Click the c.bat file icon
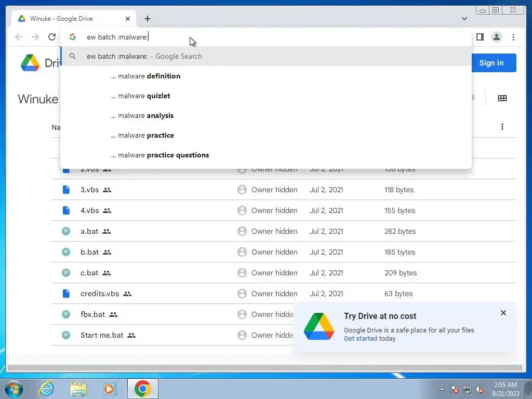This screenshot has height=399, width=532. (x=66, y=272)
